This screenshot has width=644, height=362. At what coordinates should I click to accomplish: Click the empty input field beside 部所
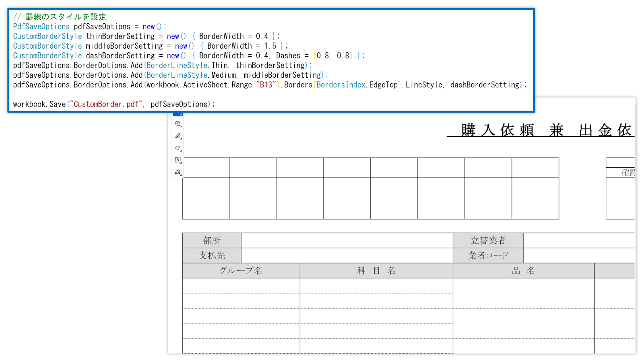coord(347,241)
